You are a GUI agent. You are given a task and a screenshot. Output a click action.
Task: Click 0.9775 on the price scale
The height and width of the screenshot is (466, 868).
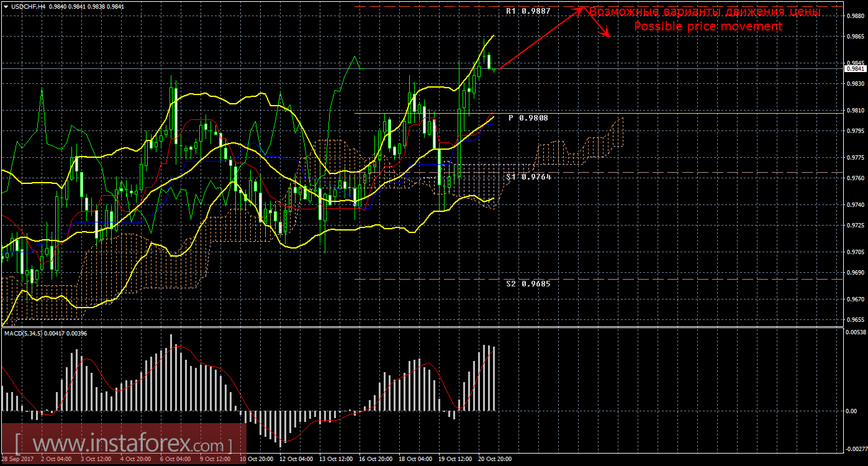coord(855,158)
